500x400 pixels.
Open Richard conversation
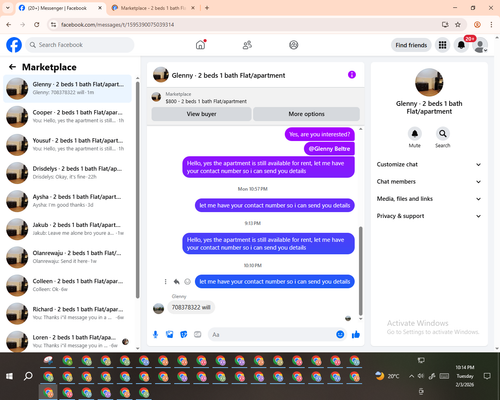[68, 313]
